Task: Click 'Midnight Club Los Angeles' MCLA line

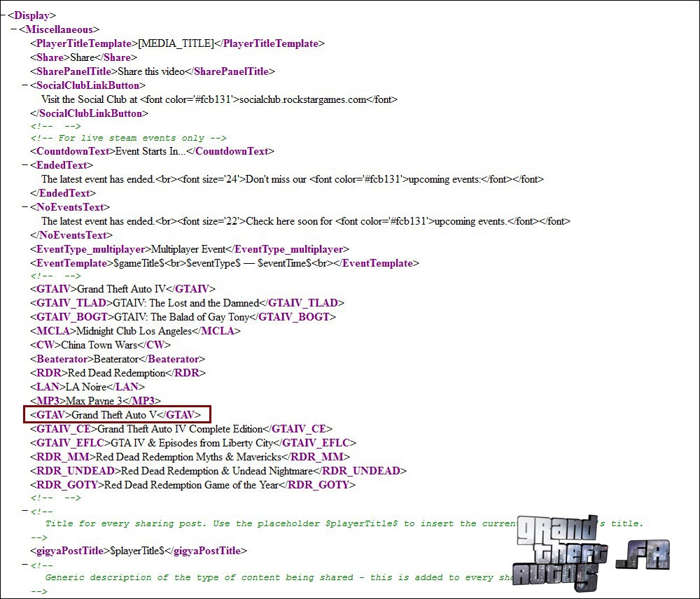Action: (135, 331)
